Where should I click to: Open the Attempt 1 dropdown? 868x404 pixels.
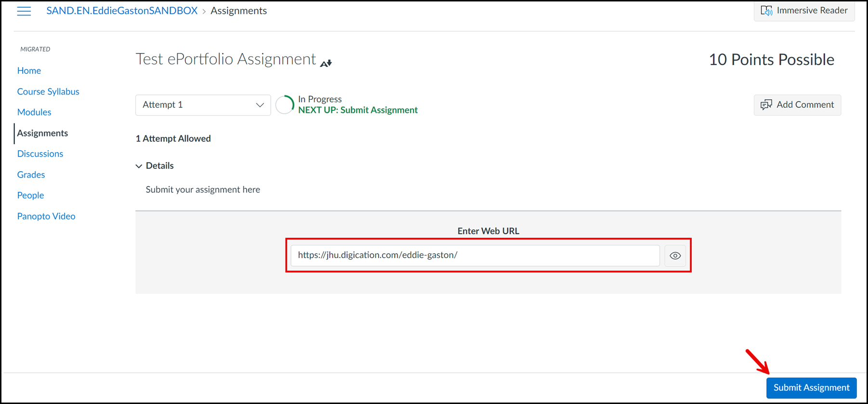(203, 105)
